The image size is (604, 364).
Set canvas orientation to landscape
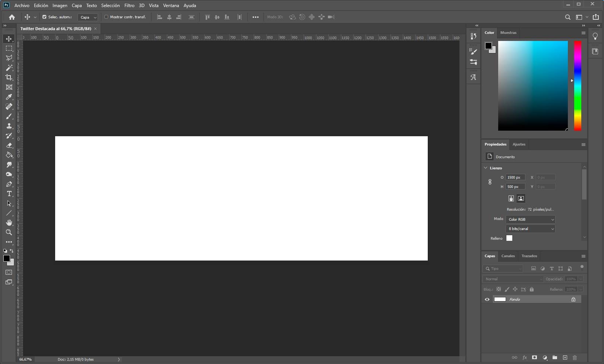click(521, 198)
